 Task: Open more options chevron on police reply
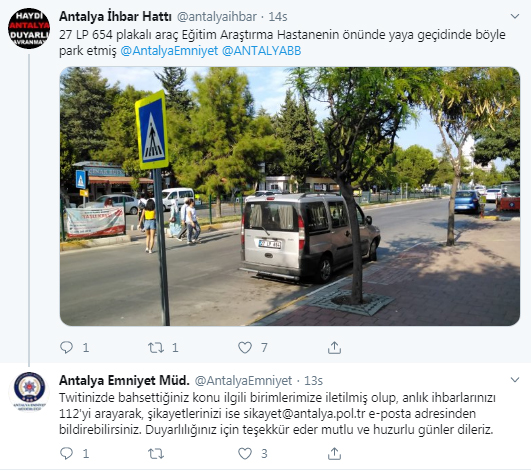[x=515, y=380]
